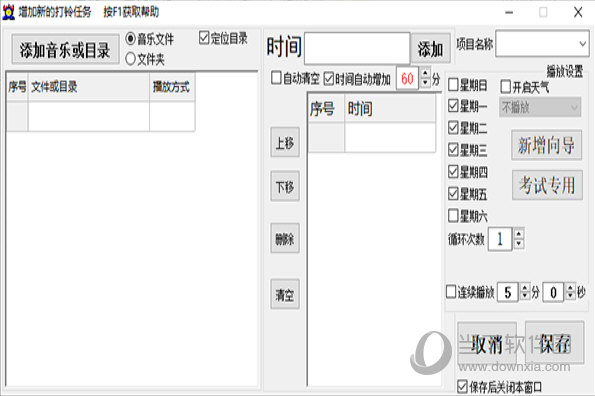Click the 序号 header in time list
The height and width of the screenshot is (396, 595).
326,108
